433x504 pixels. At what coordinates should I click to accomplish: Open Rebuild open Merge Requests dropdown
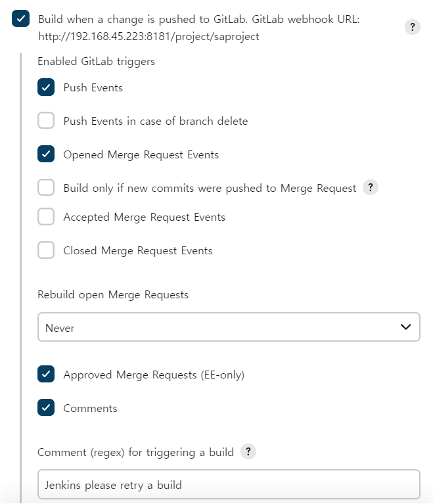click(x=228, y=327)
